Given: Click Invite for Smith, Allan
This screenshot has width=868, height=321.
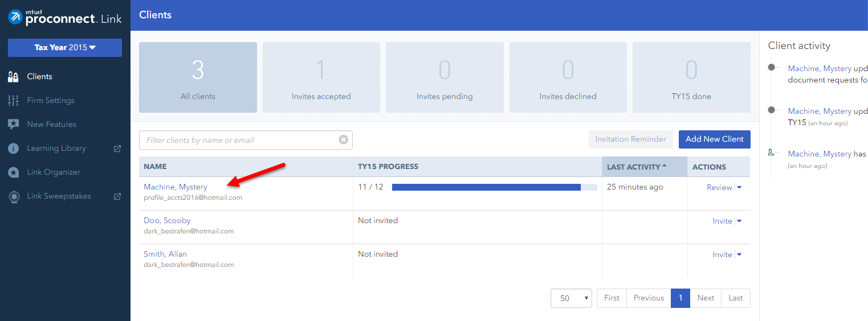Looking at the screenshot, I should pyautogui.click(x=722, y=254).
